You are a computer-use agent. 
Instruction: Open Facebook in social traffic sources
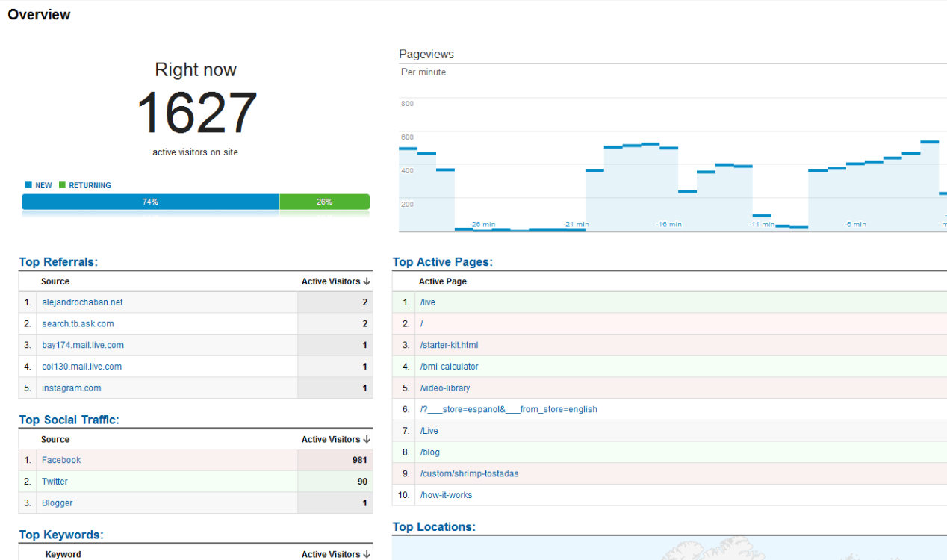pyautogui.click(x=61, y=460)
